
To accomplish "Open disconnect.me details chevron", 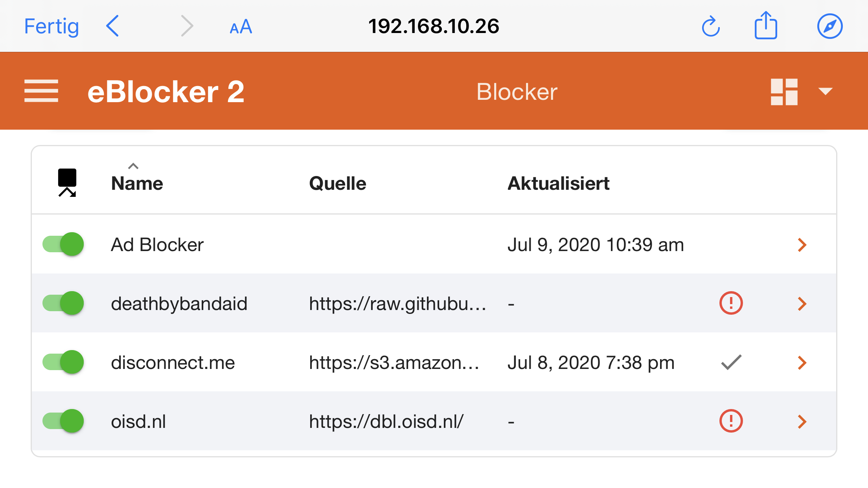I will click(x=802, y=363).
